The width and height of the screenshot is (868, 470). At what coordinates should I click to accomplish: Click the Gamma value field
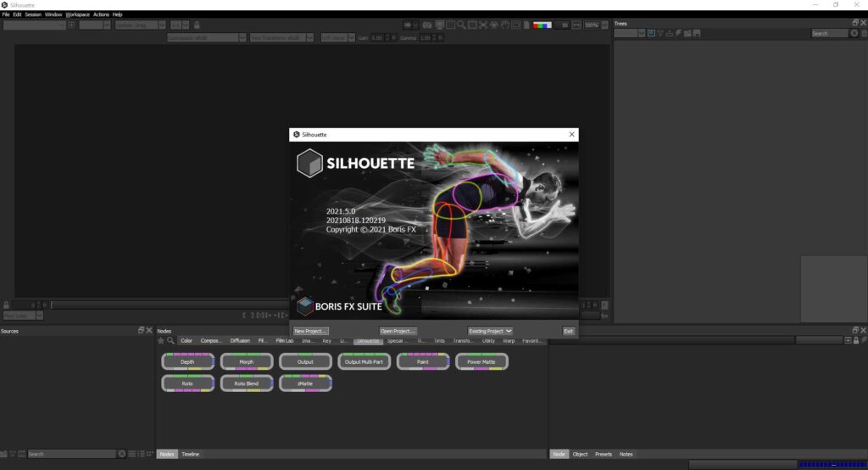(x=426, y=37)
